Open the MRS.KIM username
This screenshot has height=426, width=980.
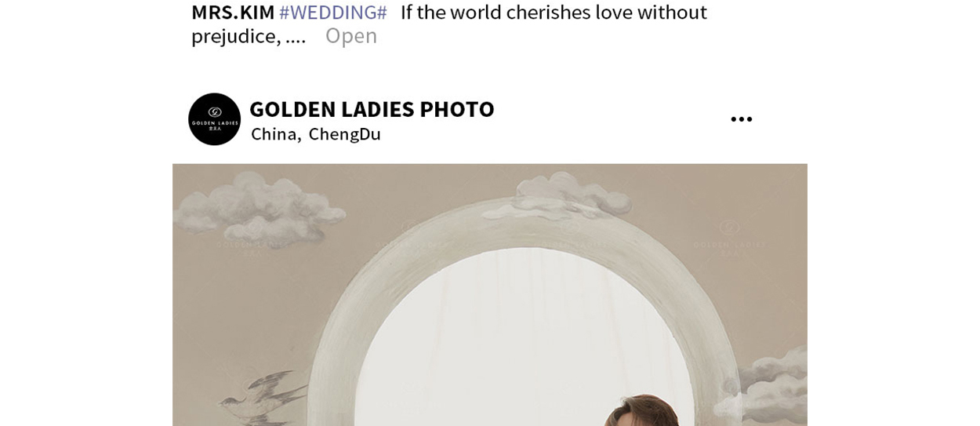coord(233,13)
